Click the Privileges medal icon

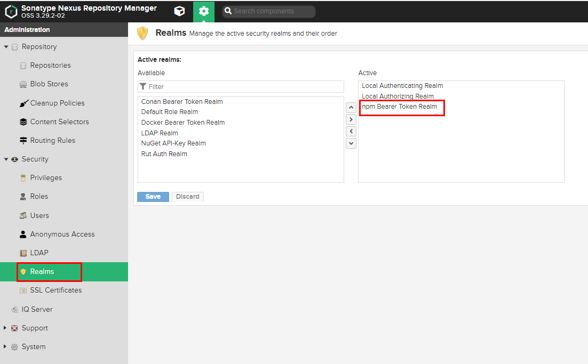pos(23,178)
